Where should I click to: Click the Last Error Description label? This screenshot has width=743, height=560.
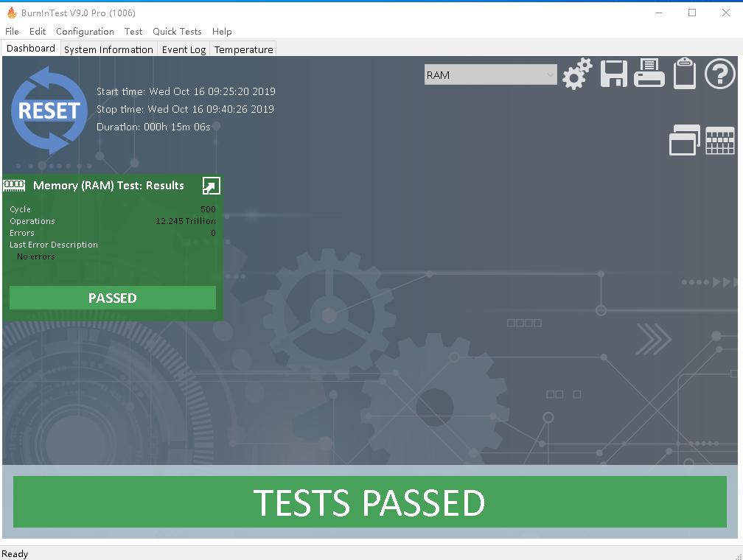tap(54, 245)
